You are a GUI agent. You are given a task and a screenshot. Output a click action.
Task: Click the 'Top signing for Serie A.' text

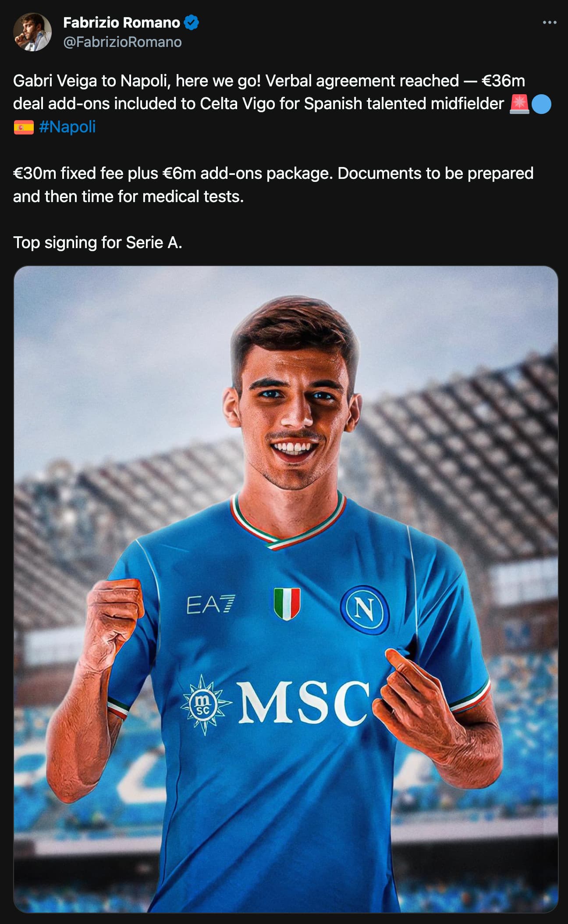tap(97, 242)
